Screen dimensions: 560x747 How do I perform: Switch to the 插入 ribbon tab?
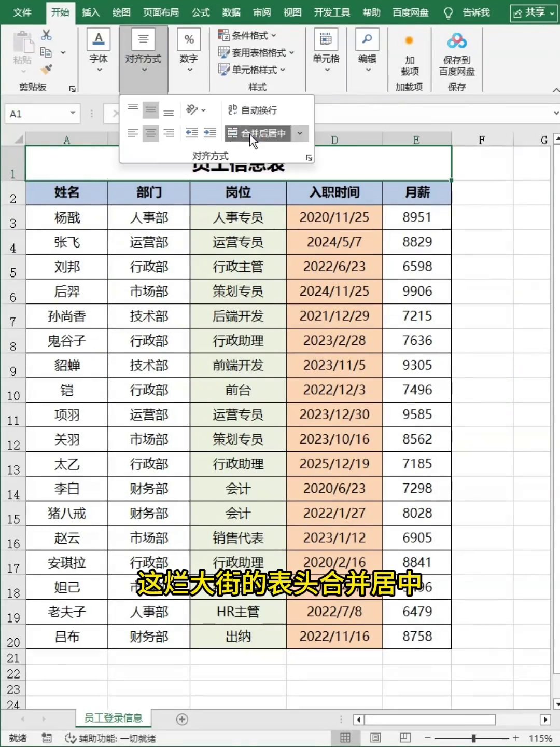tap(90, 12)
